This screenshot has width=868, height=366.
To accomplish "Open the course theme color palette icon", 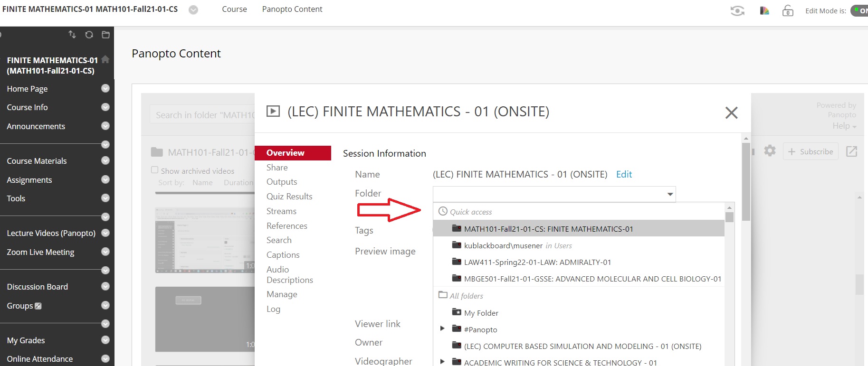I will [x=764, y=10].
